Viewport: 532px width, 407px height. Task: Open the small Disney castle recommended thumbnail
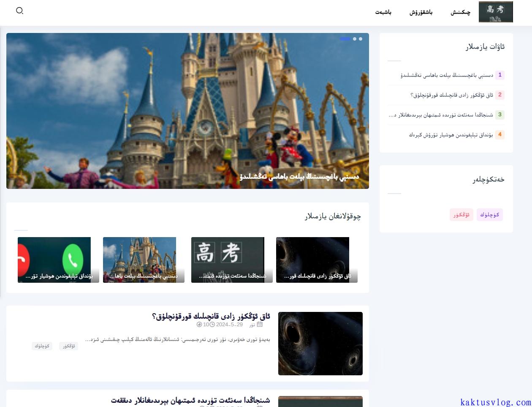coord(144,259)
